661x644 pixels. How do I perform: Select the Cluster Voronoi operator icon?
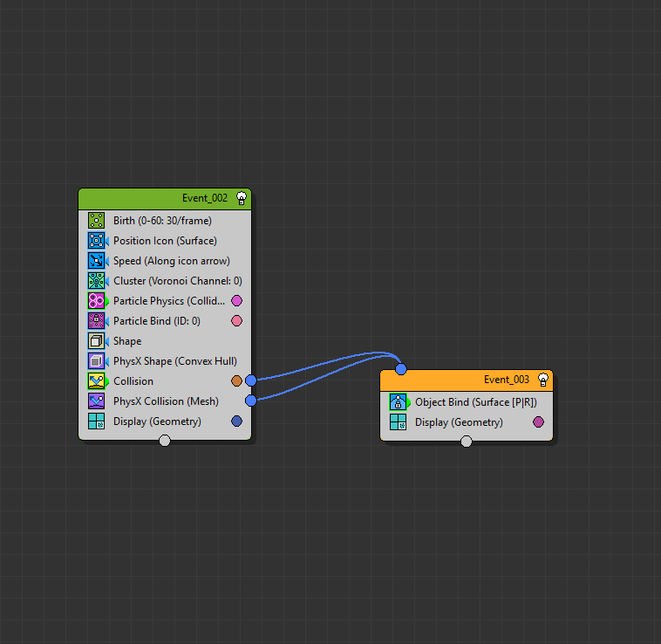click(96, 281)
